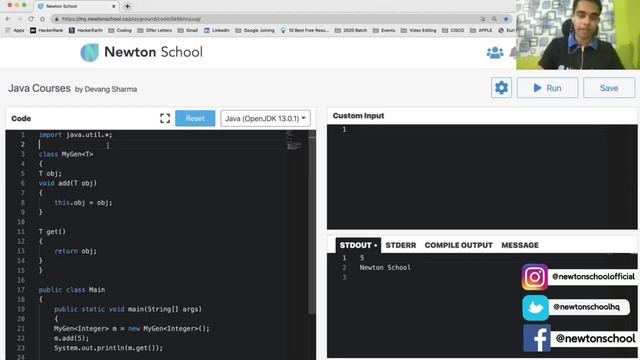
Task: Open the Google Joining bookmarks folder
Action: coord(255,30)
